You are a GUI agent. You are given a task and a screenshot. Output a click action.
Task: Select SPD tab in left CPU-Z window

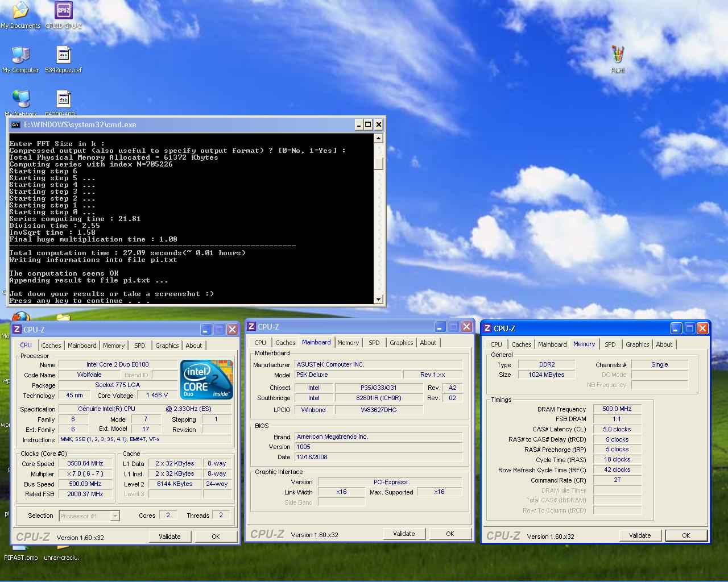click(140, 346)
